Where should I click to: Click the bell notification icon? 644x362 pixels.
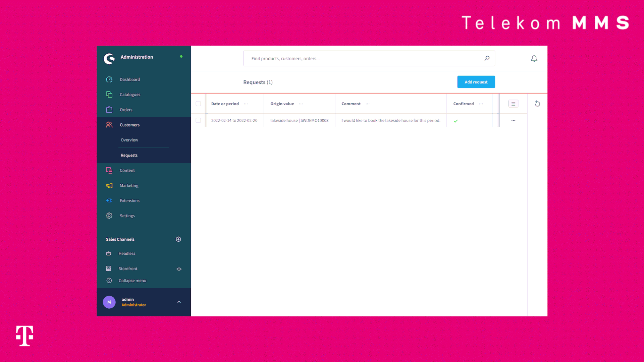coord(534,58)
